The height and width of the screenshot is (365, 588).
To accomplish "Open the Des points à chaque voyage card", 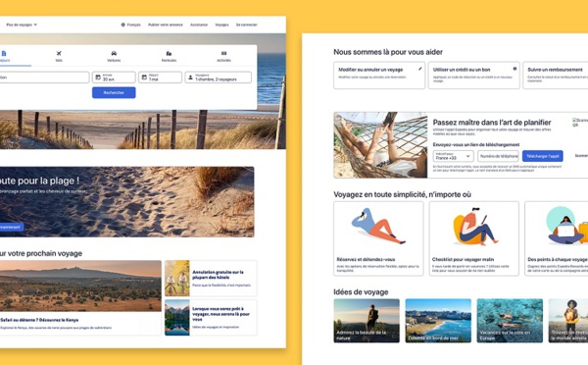I will tap(557, 238).
